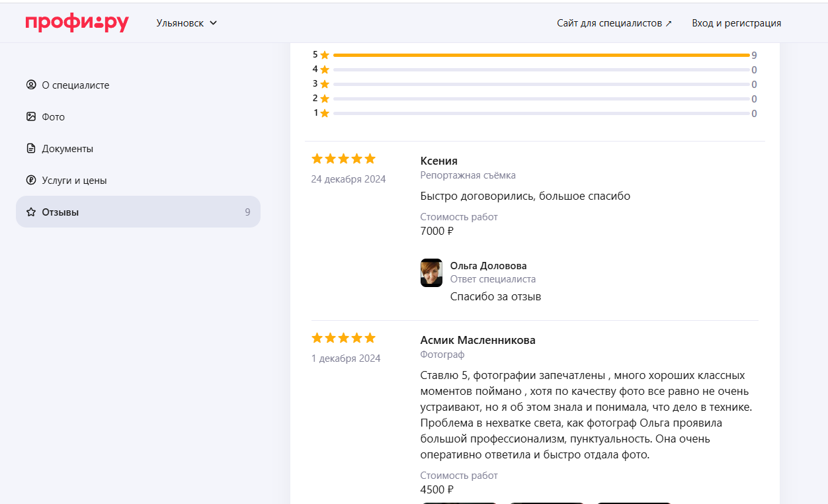The image size is (828, 504).
Task: Click the ruble icon beside Услуги и цены
Action: [x=30, y=180]
